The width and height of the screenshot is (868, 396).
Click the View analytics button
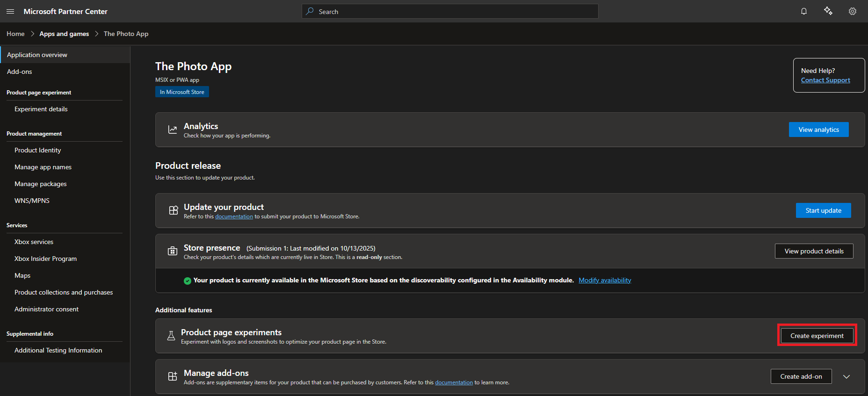[x=819, y=130]
